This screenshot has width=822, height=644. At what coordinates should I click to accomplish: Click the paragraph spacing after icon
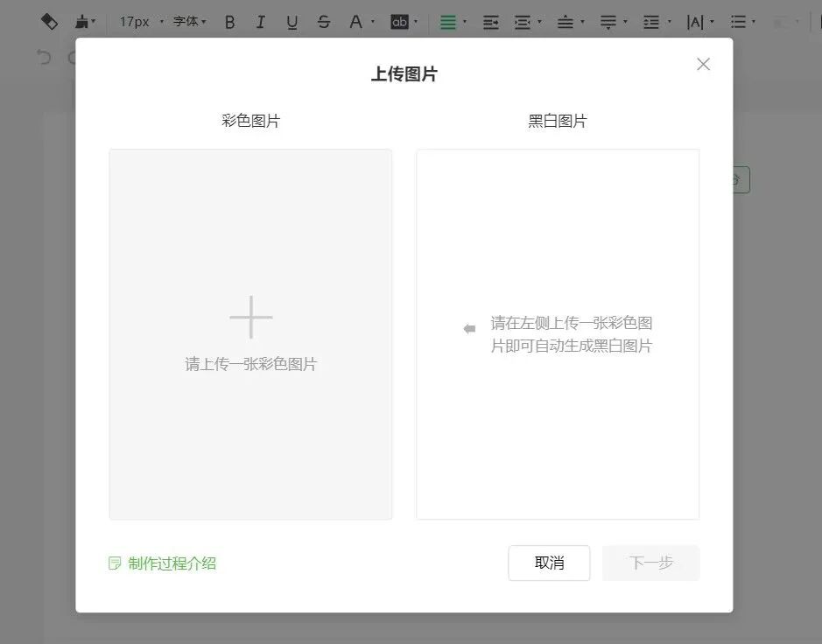tap(608, 22)
